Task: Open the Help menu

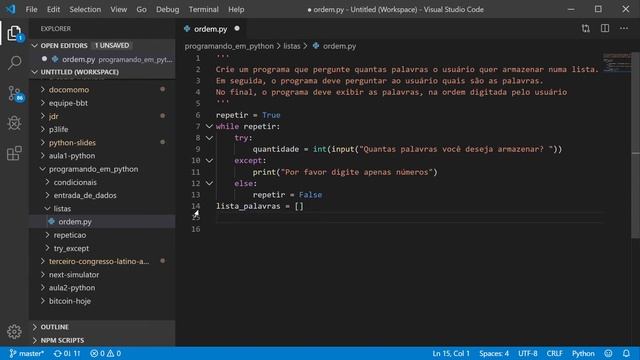Action: pos(236,9)
